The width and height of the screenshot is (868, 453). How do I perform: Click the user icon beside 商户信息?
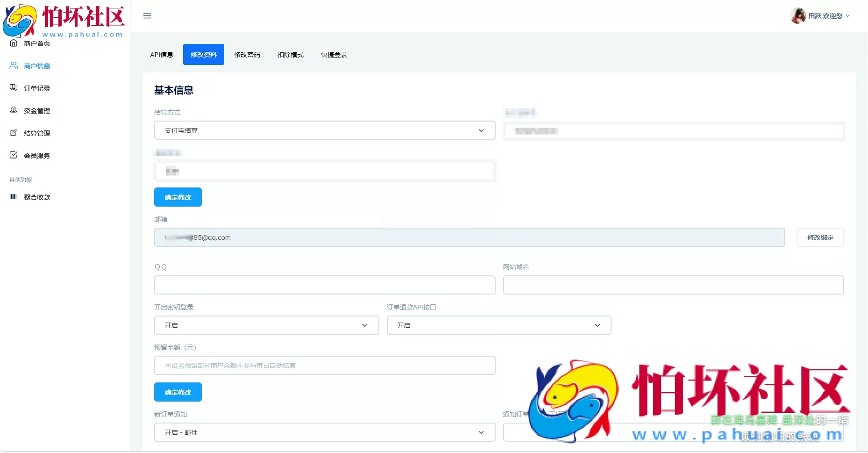14,65
